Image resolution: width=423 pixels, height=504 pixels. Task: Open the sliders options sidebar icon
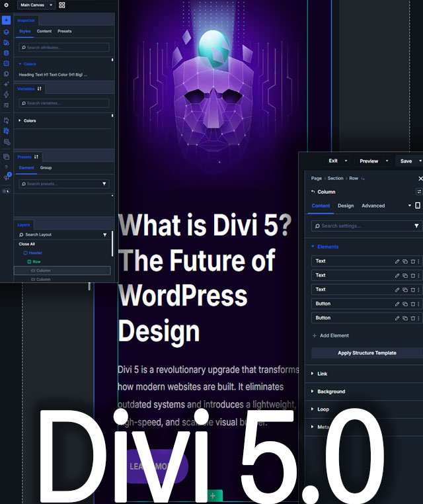[x=6, y=105]
